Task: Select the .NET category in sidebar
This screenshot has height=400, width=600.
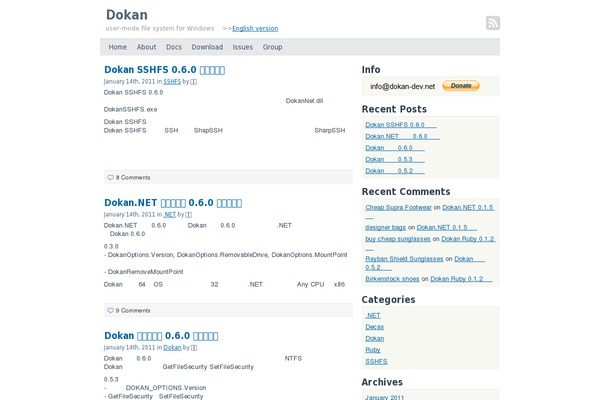Action: (x=373, y=315)
